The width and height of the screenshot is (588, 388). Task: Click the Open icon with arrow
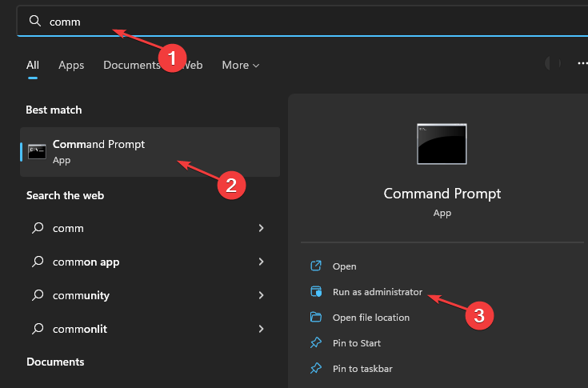316,266
